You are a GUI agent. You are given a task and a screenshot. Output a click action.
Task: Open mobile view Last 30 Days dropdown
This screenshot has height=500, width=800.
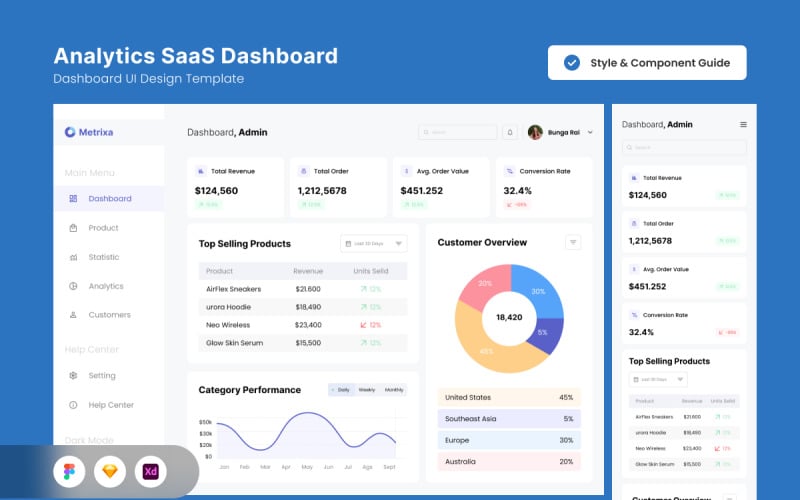point(658,380)
